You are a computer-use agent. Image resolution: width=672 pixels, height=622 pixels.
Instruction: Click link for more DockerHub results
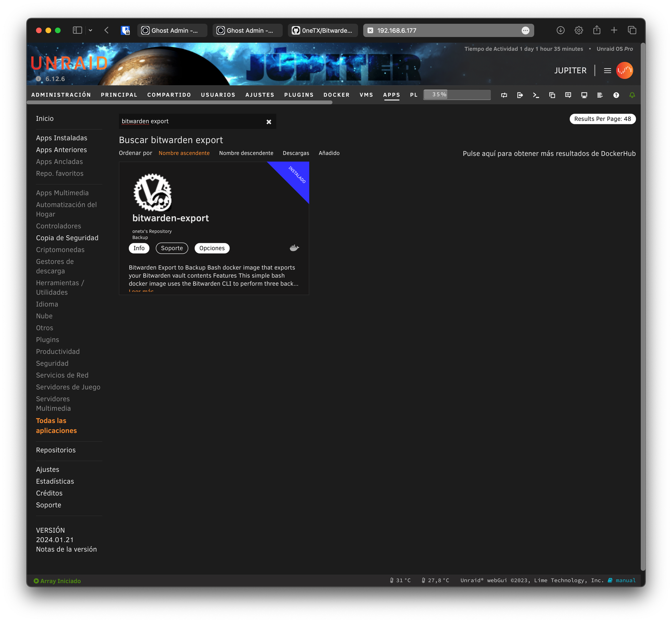tap(549, 154)
